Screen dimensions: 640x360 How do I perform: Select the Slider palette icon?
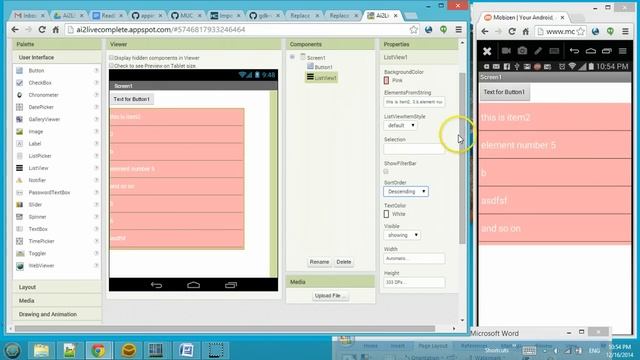pos(20,204)
